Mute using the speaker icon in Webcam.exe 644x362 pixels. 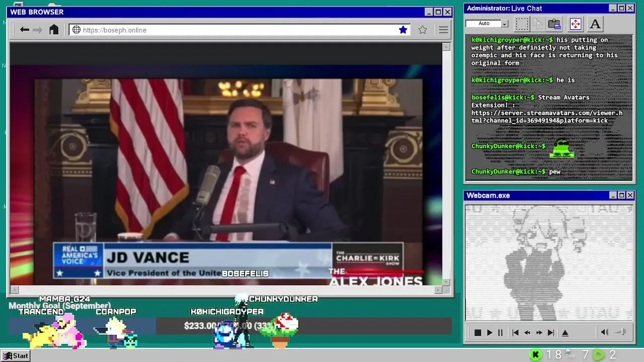point(605,332)
